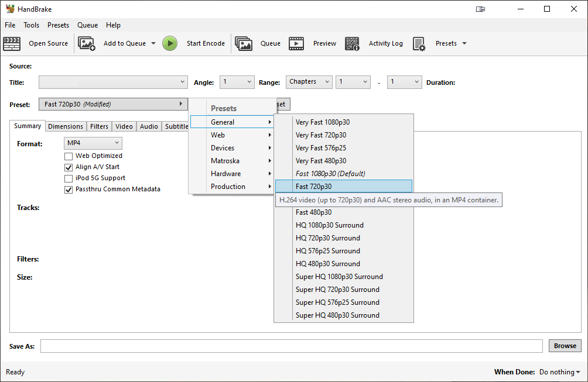Screen dimensions: 588x382
Task: Select the HQ 576p25 Surround preset
Action: (344, 251)
